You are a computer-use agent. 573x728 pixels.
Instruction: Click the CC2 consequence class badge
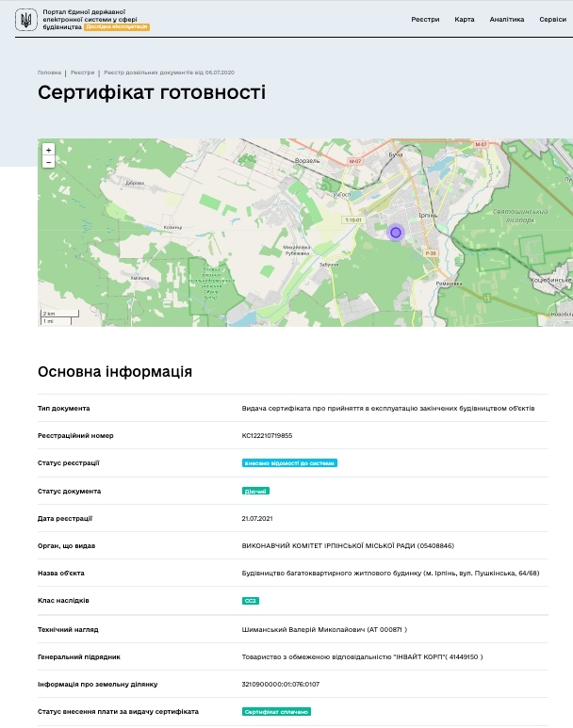coord(251,601)
